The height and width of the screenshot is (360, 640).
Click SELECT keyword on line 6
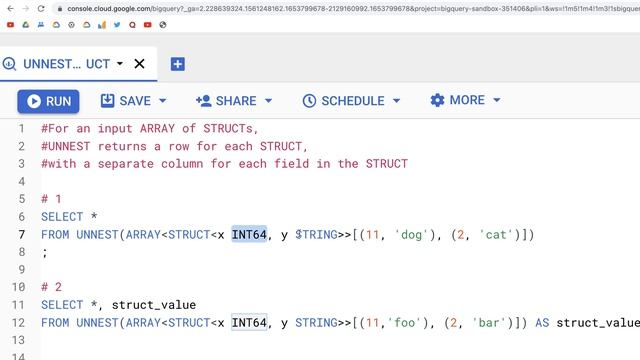pos(62,217)
